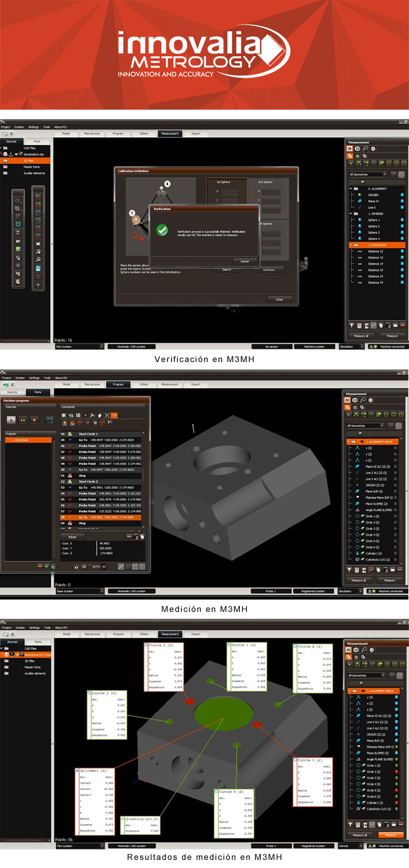Screen dimensions: 409x868
Task: Click stop button in Machine program Execute section
Action: (x=35, y=420)
